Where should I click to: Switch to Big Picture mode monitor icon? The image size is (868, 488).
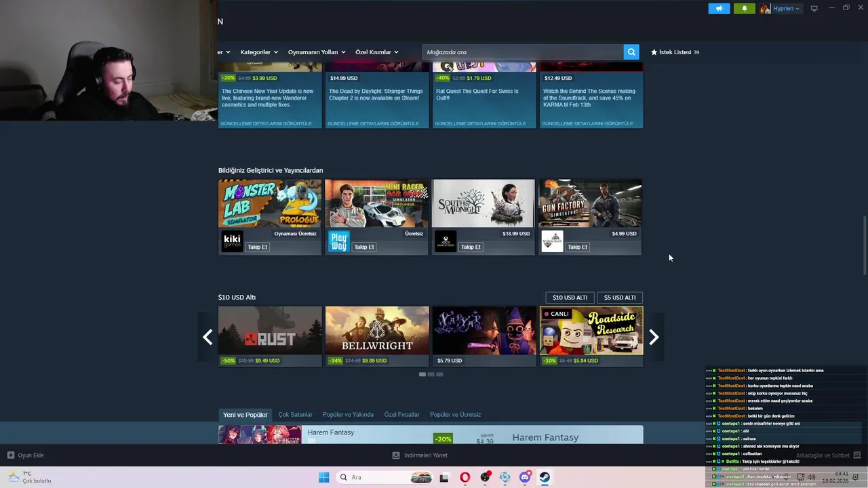[814, 8]
